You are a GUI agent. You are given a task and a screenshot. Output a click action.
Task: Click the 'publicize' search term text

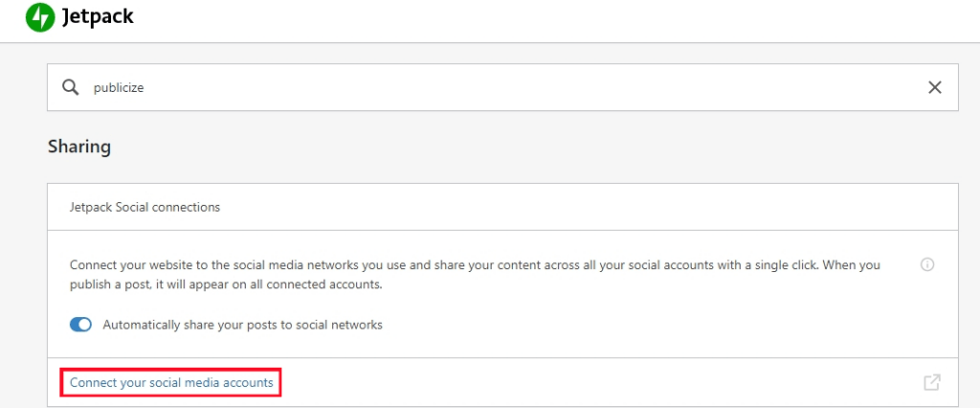tap(119, 88)
